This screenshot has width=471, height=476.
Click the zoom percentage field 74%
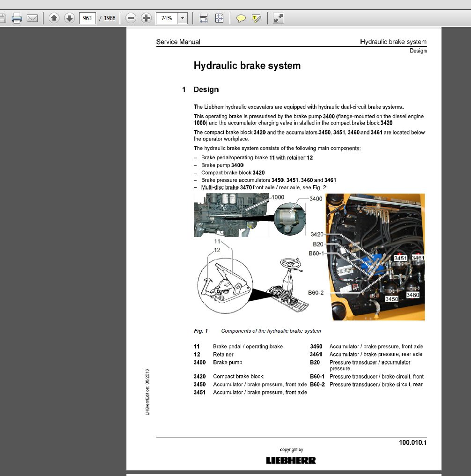pos(167,18)
